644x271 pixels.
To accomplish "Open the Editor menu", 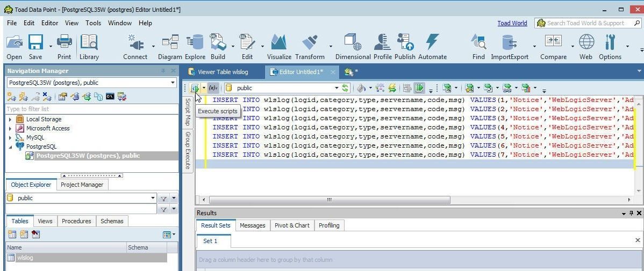I will tap(49, 23).
